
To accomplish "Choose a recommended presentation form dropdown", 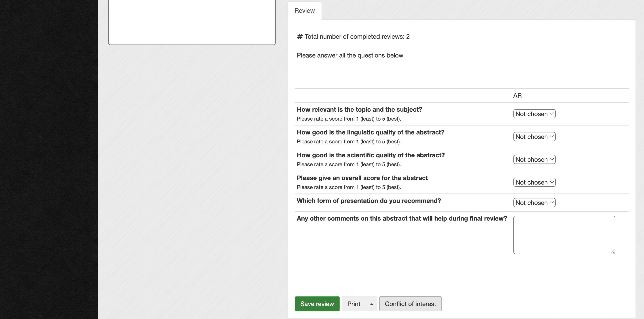I will point(534,203).
